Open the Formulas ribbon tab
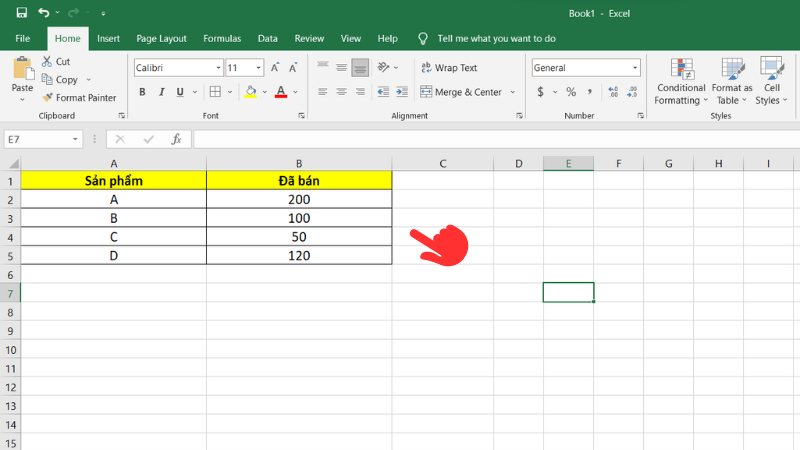The image size is (800, 450). (x=221, y=38)
